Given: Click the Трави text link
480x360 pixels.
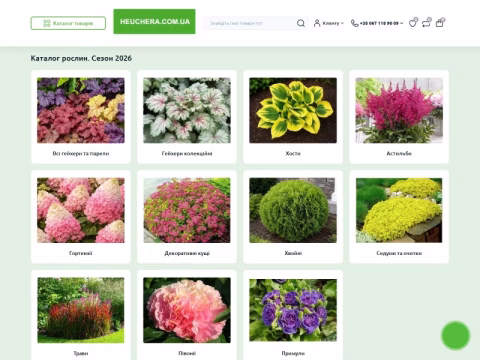Looking at the screenshot, I should pyautogui.click(x=81, y=353).
